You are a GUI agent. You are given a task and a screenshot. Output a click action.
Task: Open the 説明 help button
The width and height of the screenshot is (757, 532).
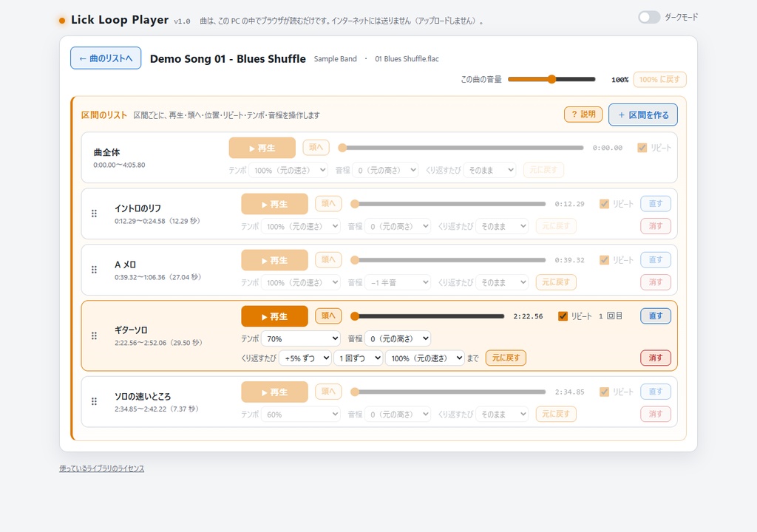click(583, 115)
